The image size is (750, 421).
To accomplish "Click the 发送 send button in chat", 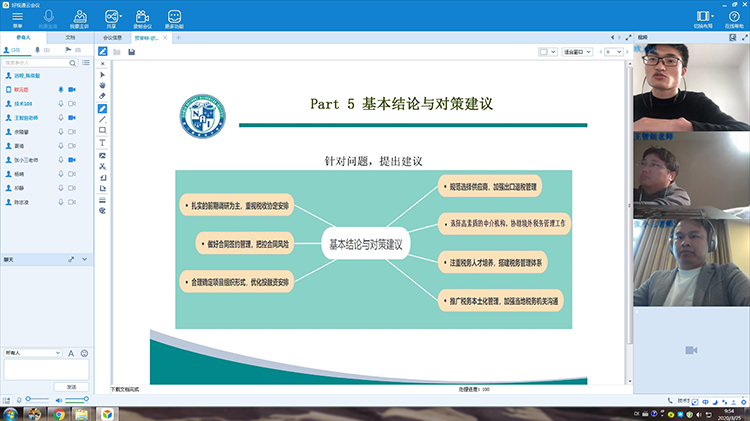I will (71, 385).
